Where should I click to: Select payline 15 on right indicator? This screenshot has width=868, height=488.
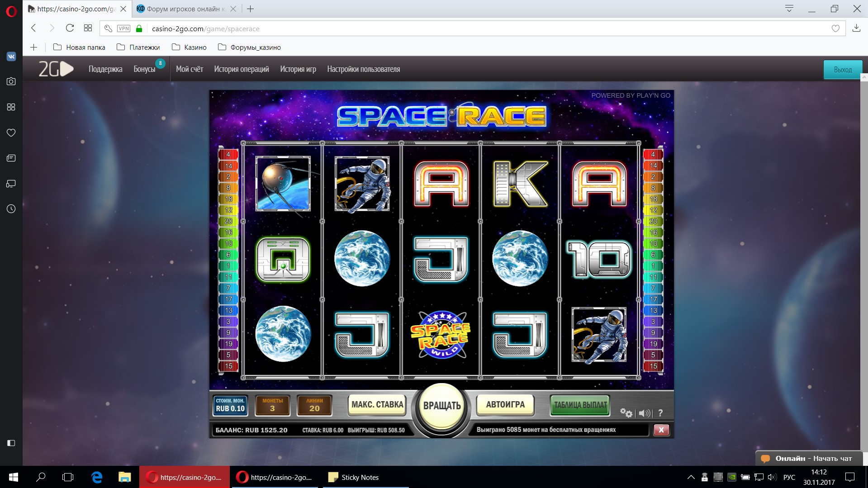[x=653, y=366]
